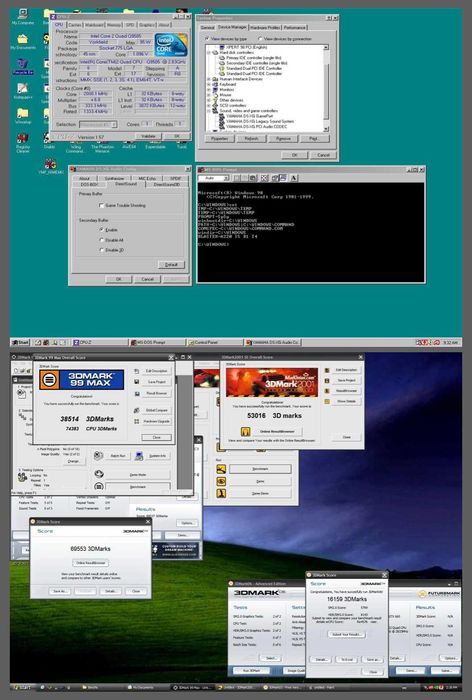This screenshot has height=700, width=472.
Task: Click the Refresh button in Device Manager
Action: click(251, 138)
